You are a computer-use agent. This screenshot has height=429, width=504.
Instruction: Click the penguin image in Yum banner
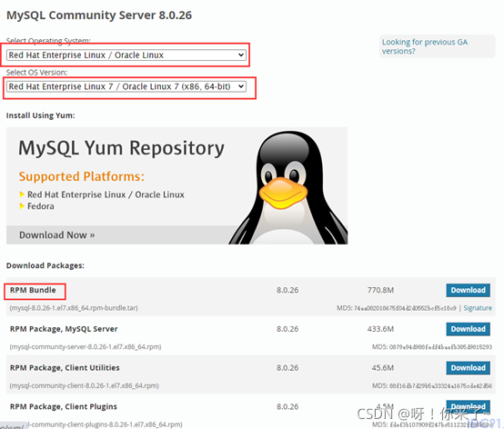pyautogui.click(x=289, y=188)
